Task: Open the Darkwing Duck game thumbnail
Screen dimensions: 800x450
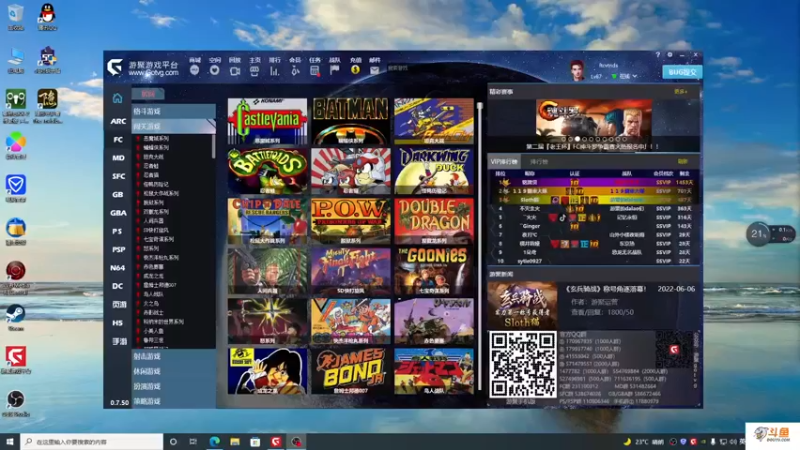Action: [x=434, y=171]
